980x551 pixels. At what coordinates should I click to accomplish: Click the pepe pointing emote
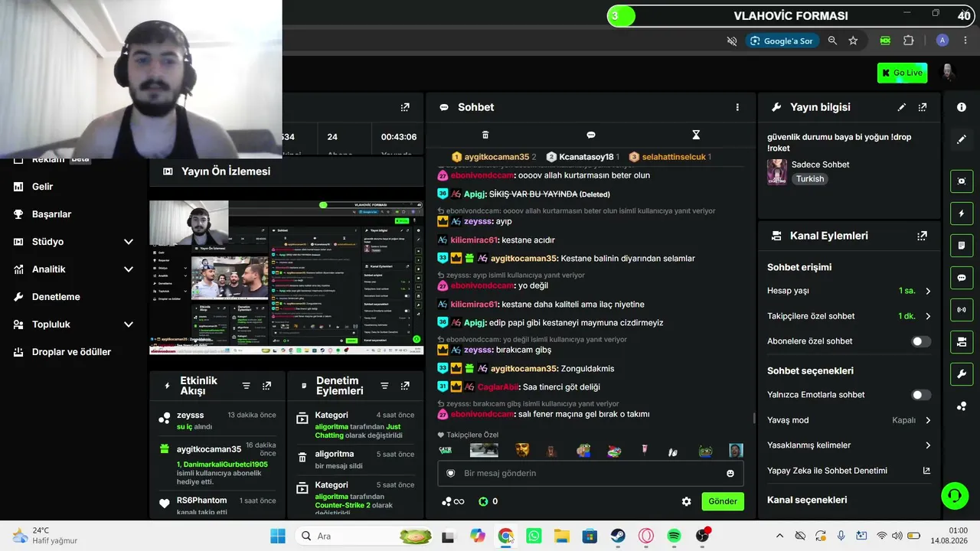coord(584,451)
